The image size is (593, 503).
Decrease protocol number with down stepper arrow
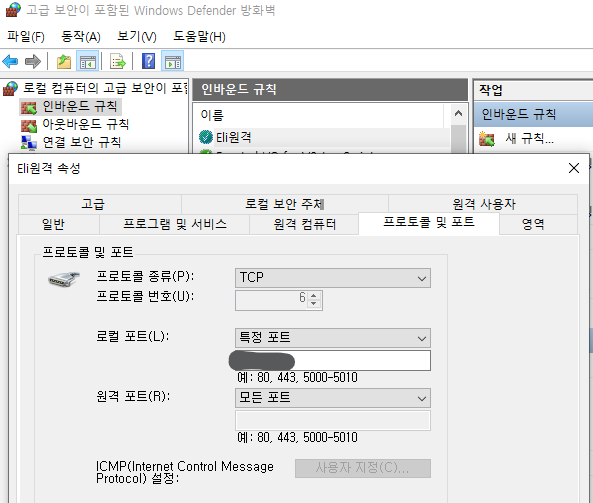pos(314,304)
